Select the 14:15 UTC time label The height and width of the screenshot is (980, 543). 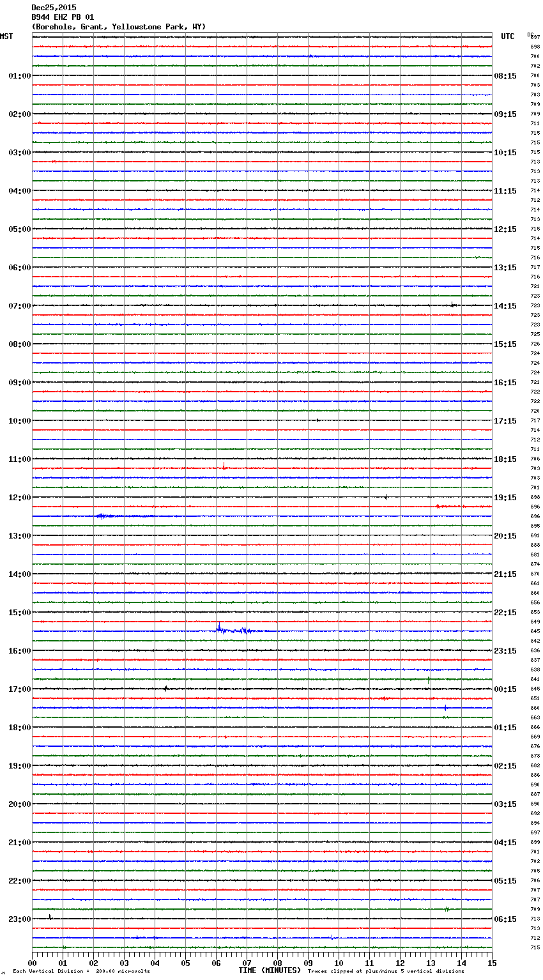(x=505, y=306)
